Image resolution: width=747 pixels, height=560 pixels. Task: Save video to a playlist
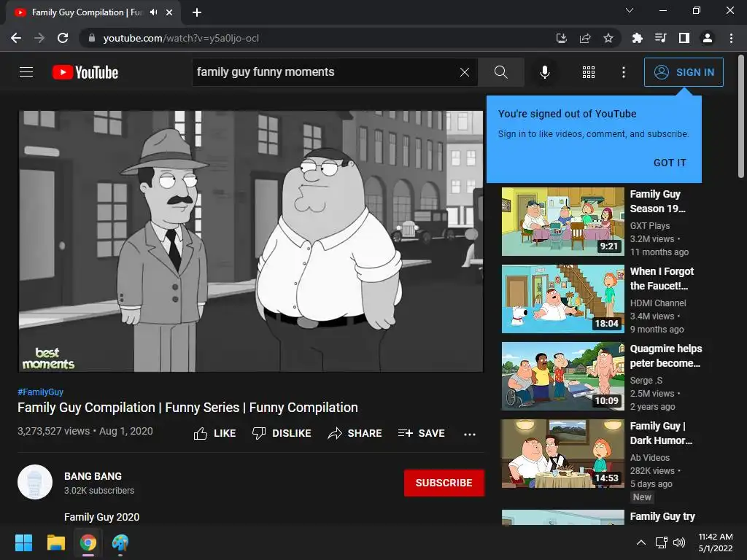pyautogui.click(x=421, y=433)
